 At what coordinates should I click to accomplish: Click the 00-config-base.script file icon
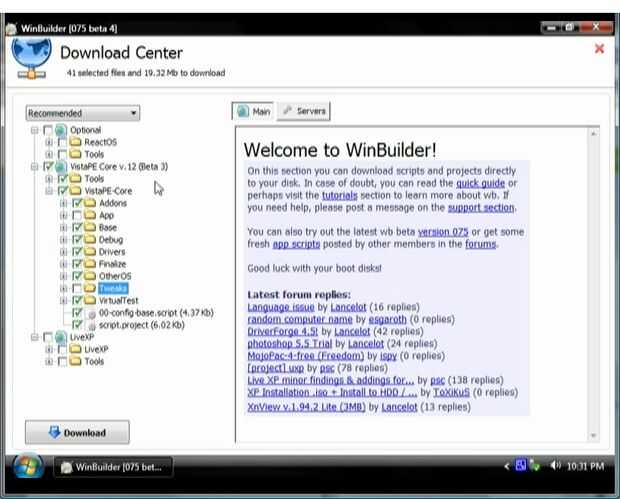(x=91, y=313)
